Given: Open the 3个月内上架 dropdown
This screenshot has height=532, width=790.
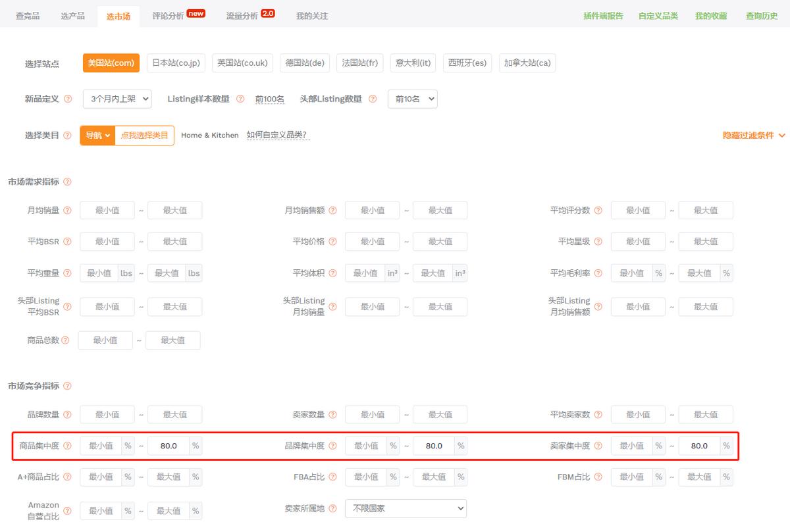Looking at the screenshot, I should (x=117, y=99).
